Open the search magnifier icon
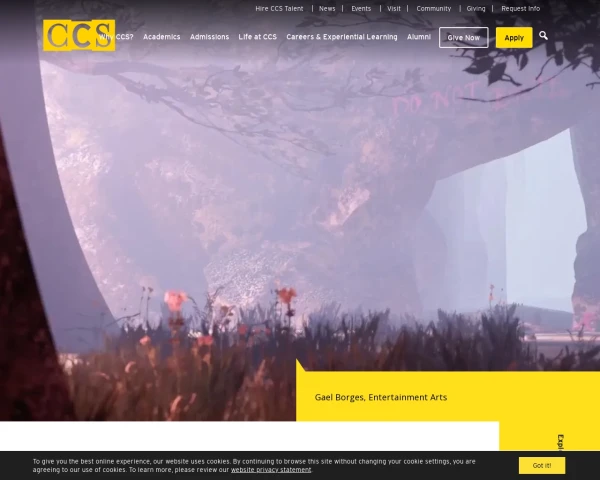 [x=543, y=36]
